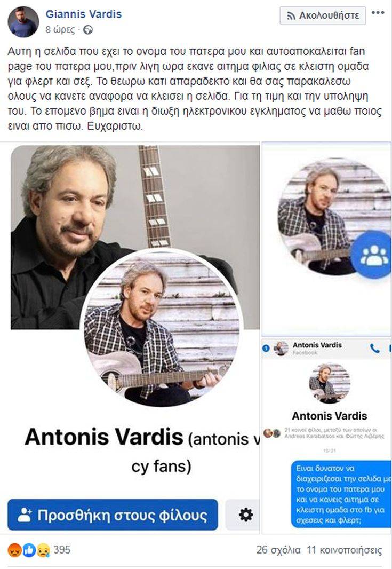Open the 11 κοινοποιήσεις shares link
Viewport: 392px width, 569px height.
coord(345,550)
